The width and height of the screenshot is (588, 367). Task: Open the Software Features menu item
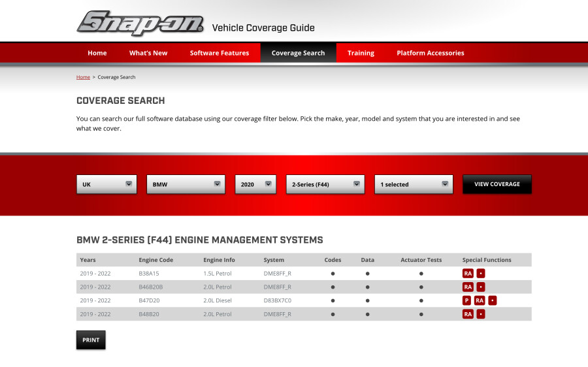tap(220, 53)
